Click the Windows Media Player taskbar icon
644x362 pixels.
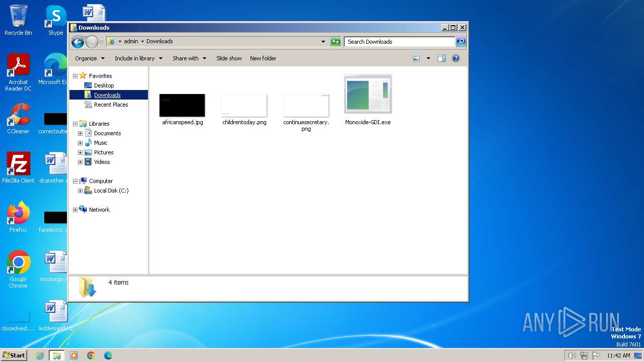(x=74, y=355)
